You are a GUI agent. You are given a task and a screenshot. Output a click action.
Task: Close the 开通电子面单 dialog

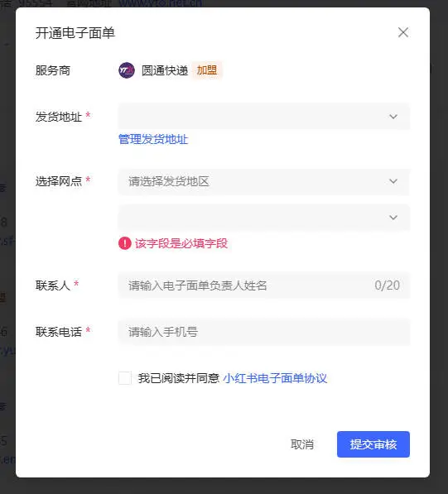[403, 32]
